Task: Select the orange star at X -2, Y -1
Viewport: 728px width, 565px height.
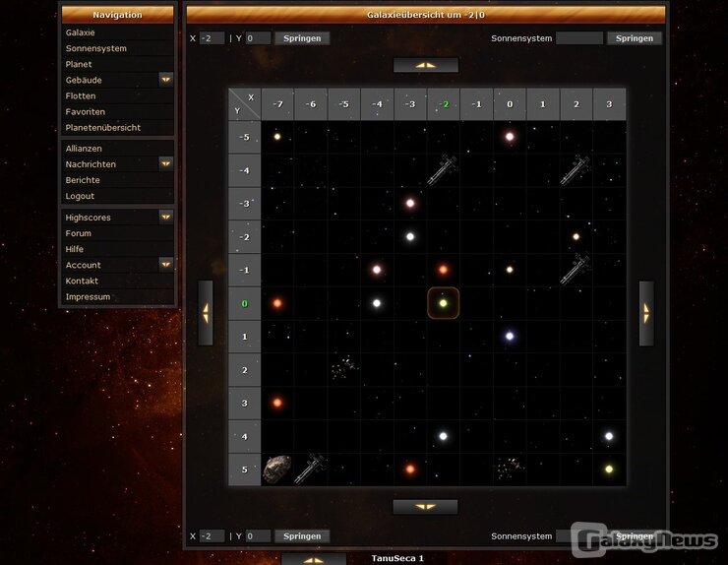Action: pyautogui.click(x=443, y=270)
